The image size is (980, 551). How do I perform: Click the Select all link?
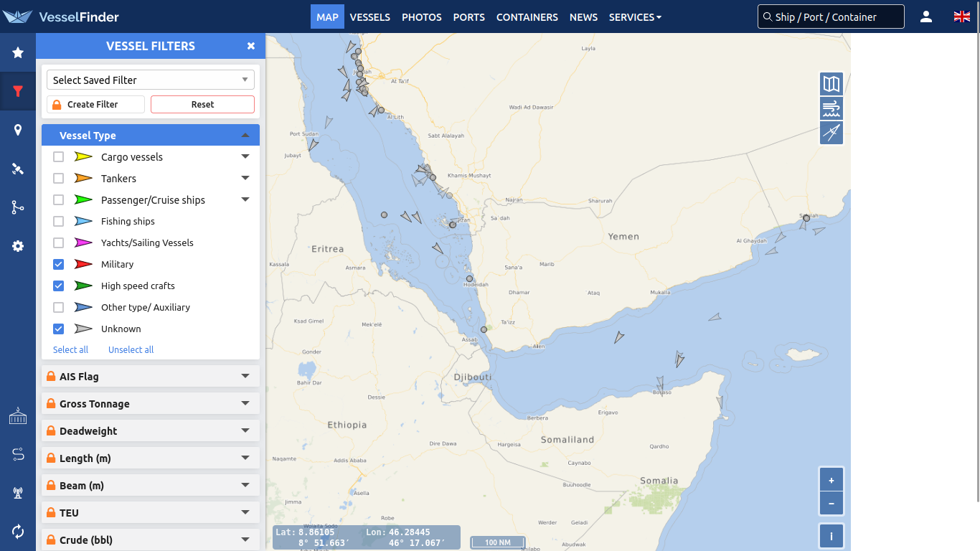tap(70, 349)
